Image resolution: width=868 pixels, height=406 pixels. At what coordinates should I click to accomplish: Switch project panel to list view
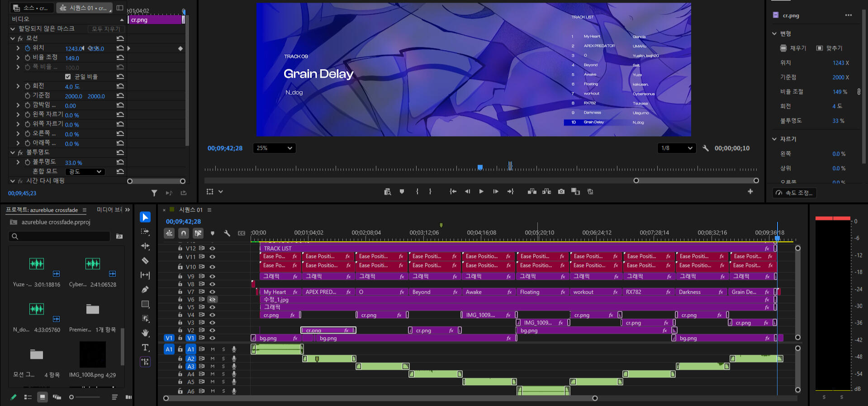click(x=28, y=397)
